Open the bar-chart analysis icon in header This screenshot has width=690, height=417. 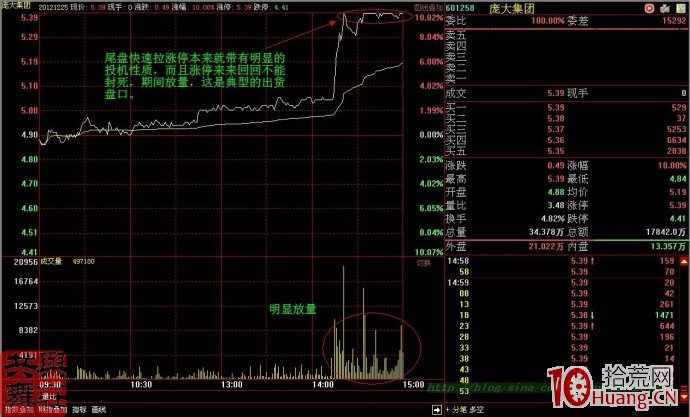pos(665,8)
